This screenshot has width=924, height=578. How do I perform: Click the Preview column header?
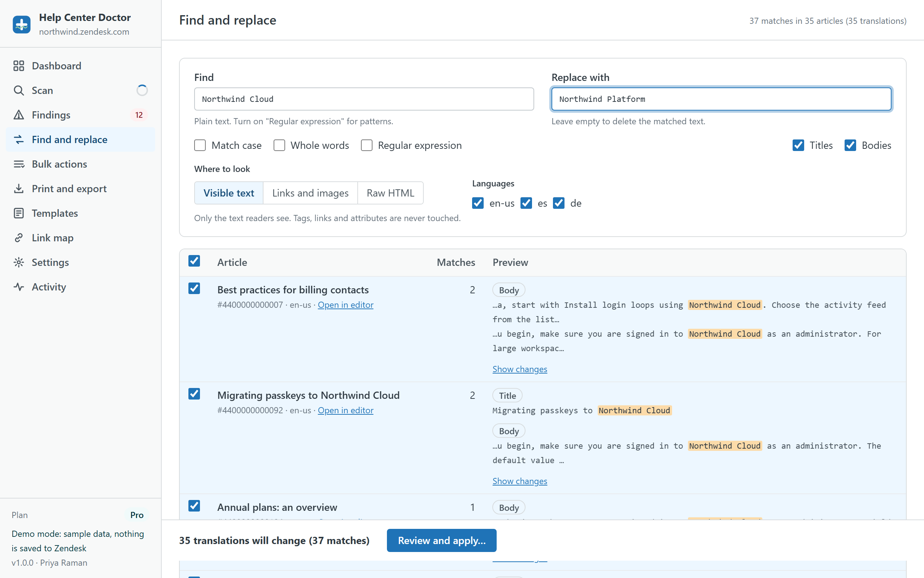[x=510, y=262]
